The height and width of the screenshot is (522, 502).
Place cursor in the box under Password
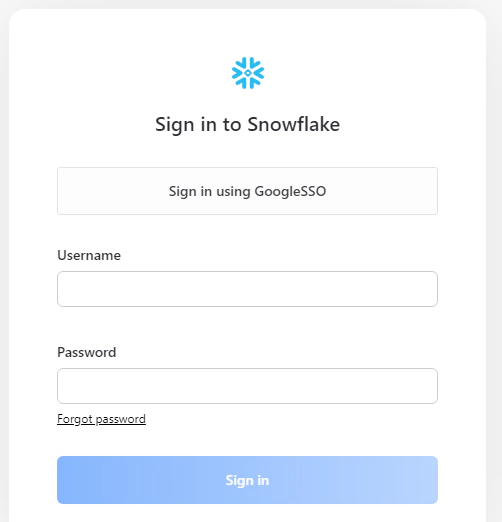point(247,386)
